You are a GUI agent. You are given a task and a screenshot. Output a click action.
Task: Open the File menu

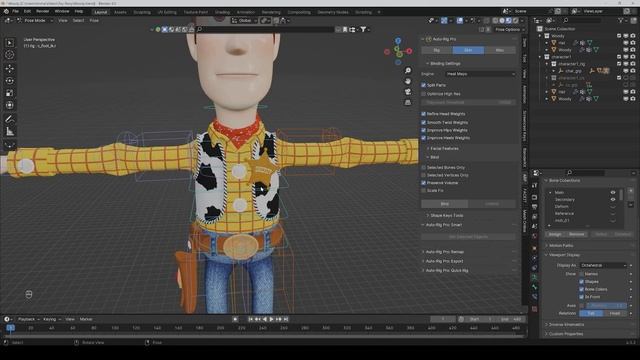tap(16, 11)
